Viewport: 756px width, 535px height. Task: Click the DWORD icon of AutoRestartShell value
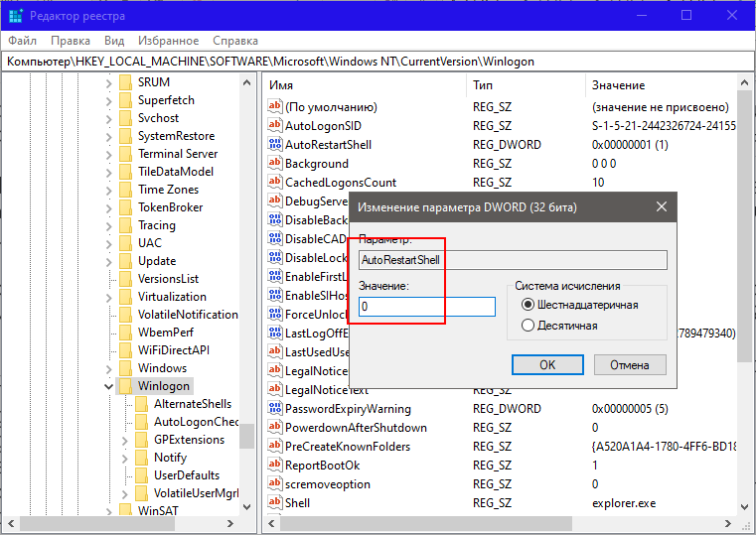pos(275,144)
